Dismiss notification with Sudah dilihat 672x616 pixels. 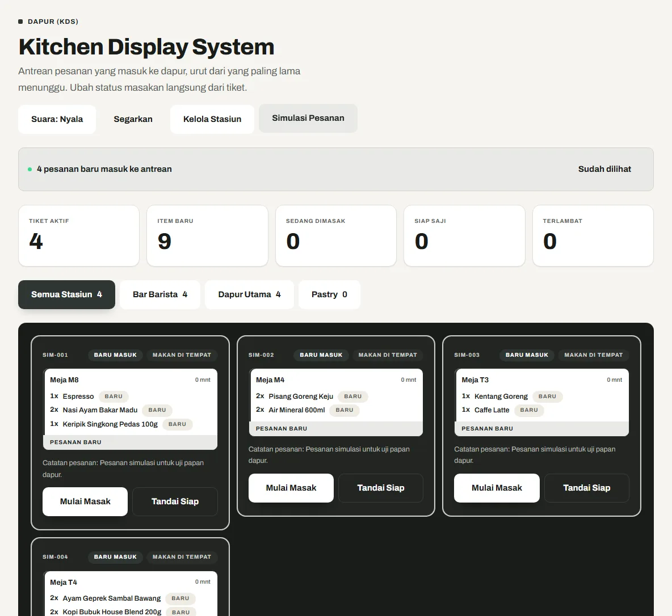(604, 169)
